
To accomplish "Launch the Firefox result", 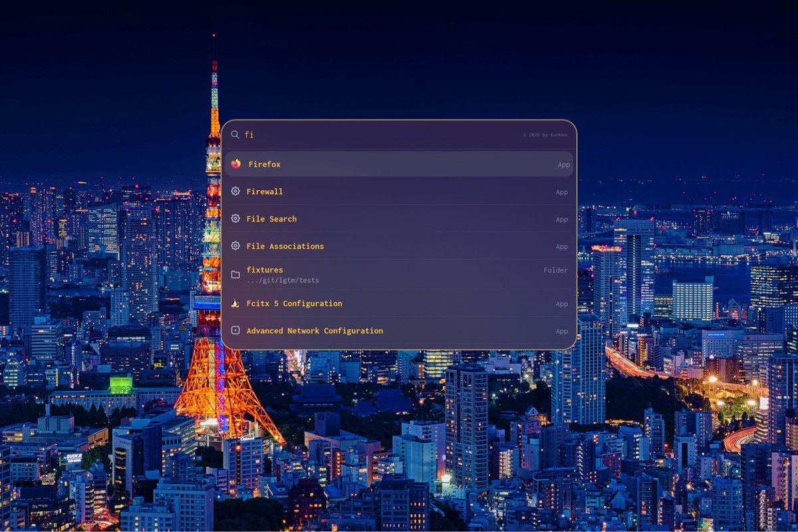I will [x=399, y=164].
